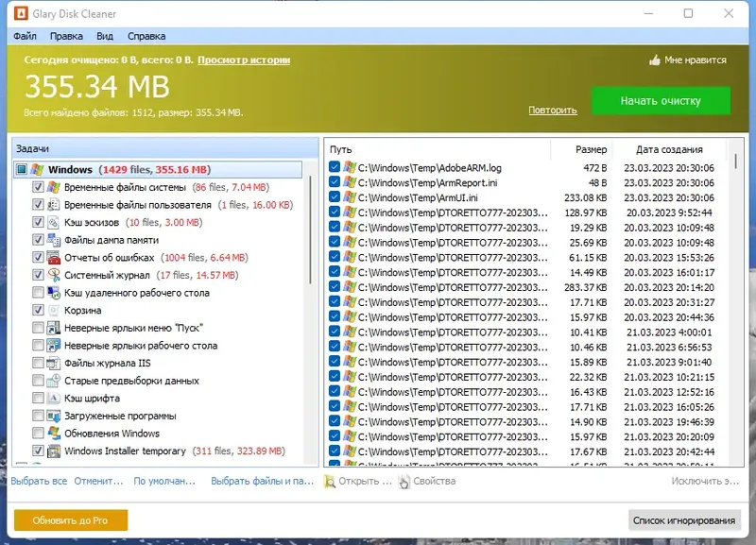Click the icon beside Старые предвыборки данных
756x545 pixels.
click(x=54, y=381)
